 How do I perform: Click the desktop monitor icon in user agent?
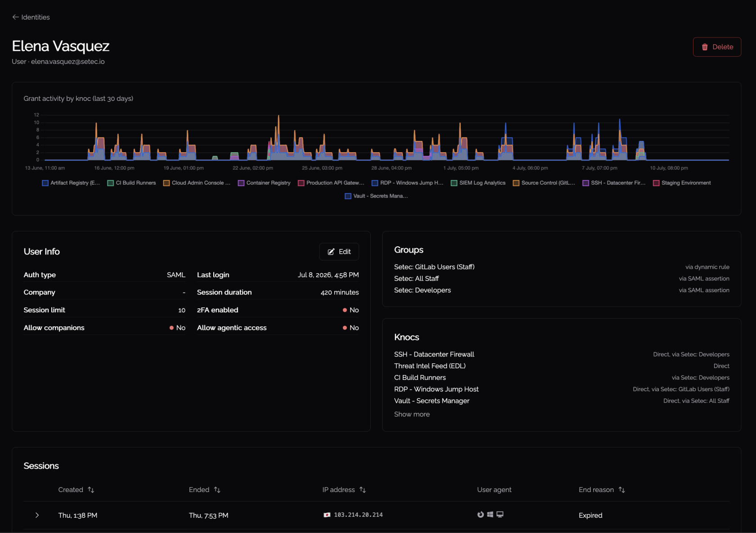pyautogui.click(x=500, y=515)
